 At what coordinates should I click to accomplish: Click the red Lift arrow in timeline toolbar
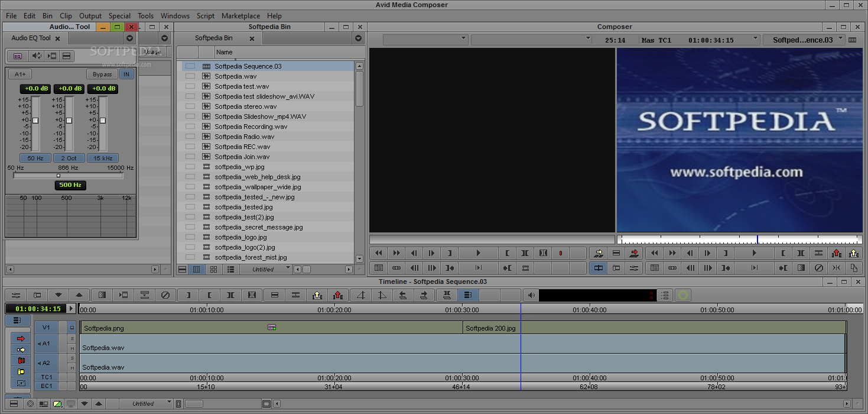click(x=338, y=295)
